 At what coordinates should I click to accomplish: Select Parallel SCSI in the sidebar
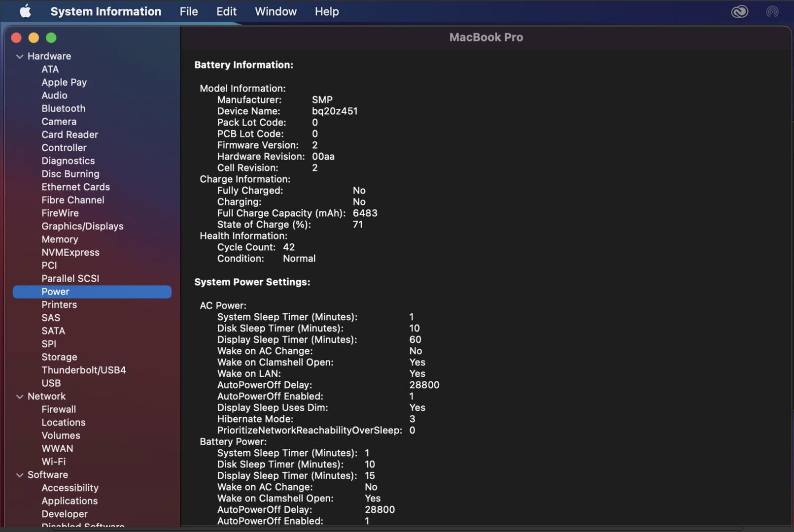point(70,278)
